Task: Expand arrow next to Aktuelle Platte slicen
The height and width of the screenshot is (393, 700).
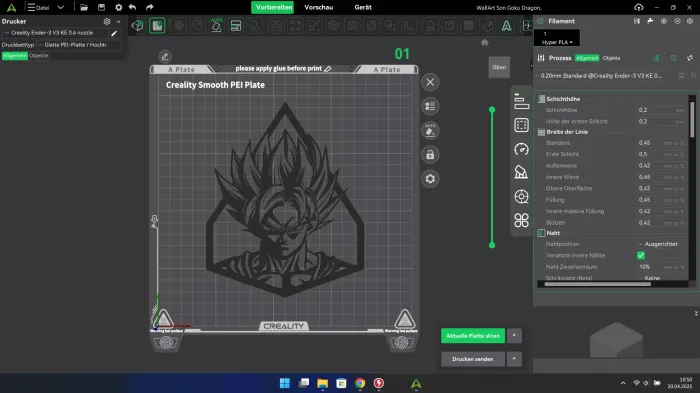Action: point(514,335)
